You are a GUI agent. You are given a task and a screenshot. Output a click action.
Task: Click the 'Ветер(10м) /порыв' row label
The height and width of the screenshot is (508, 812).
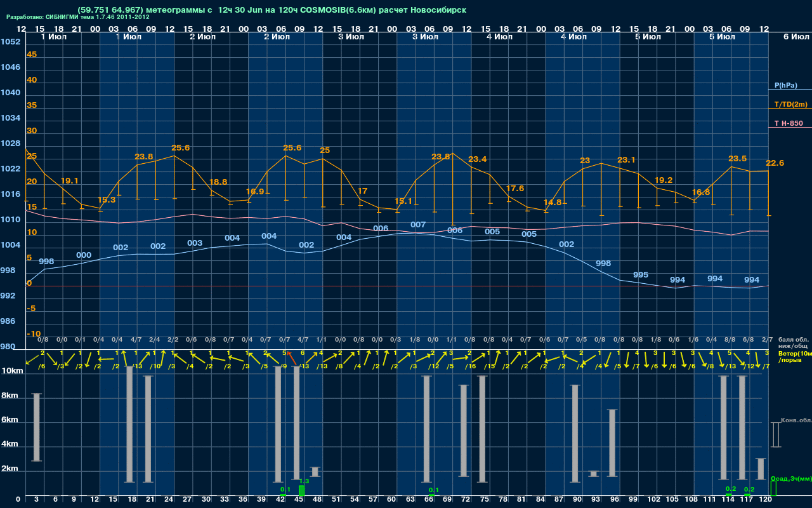coord(794,357)
